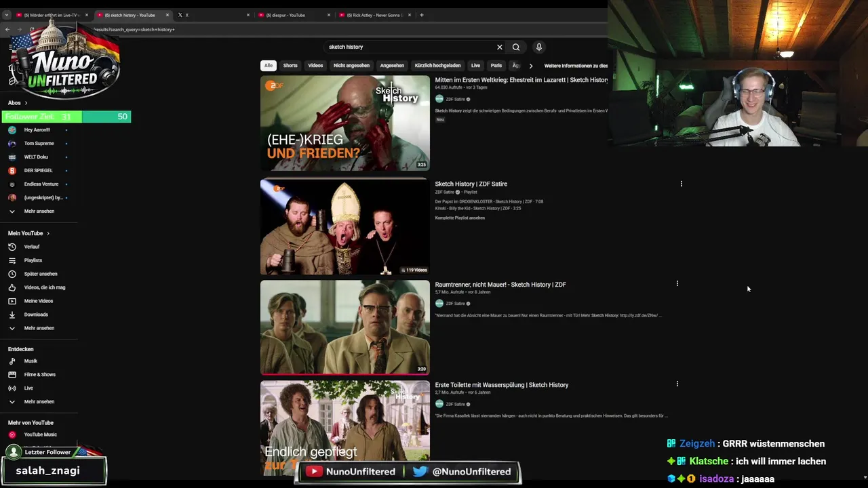Open Später ansehen watch later list
This screenshot has height=488, width=868.
tap(41, 274)
